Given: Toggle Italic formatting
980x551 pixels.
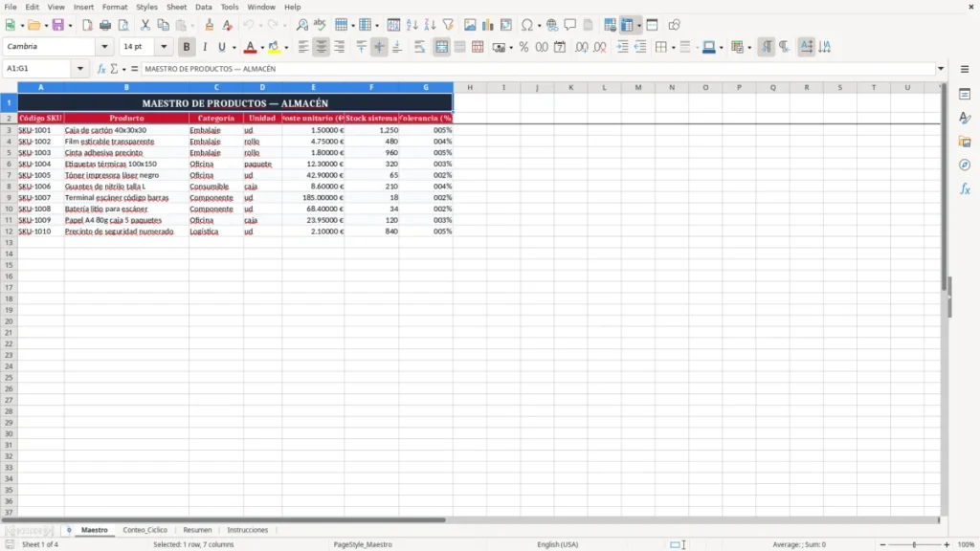Looking at the screenshot, I should click(205, 47).
